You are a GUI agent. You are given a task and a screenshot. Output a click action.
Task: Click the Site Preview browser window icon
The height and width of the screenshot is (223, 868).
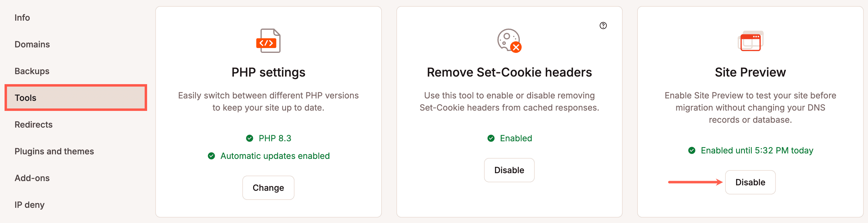coord(750,41)
